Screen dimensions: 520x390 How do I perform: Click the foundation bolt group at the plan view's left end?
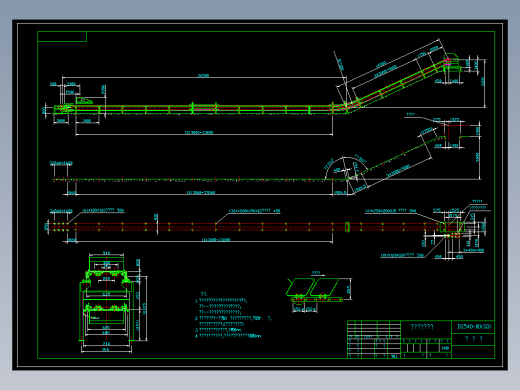[x=59, y=227]
